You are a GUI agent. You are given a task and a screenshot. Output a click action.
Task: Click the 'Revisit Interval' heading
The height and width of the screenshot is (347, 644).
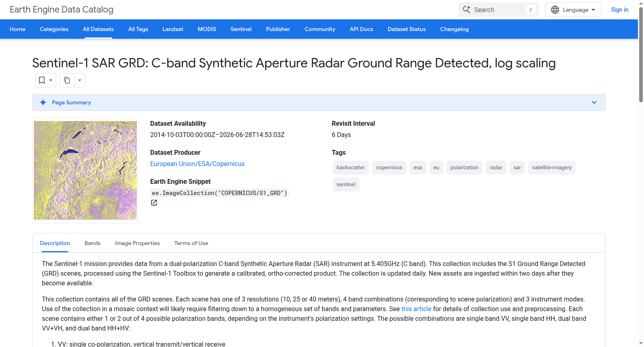353,123
